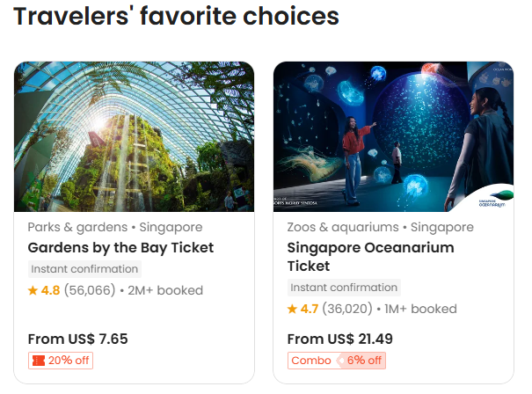Click the 6% off discount tag
This screenshot has height=394, width=532.
click(363, 360)
